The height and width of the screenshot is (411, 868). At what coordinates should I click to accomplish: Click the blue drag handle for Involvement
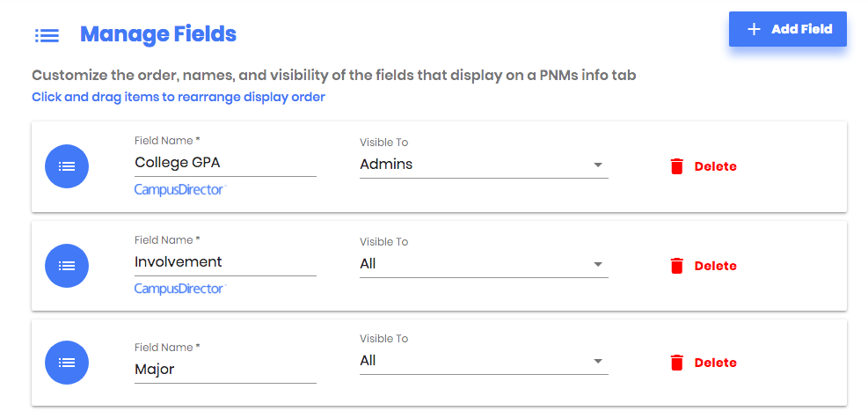(x=67, y=266)
